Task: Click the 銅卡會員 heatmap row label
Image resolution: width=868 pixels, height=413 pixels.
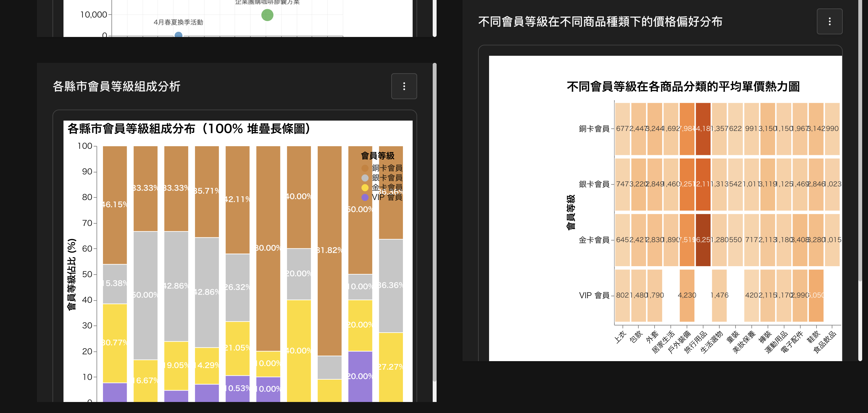Action: coord(594,129)
